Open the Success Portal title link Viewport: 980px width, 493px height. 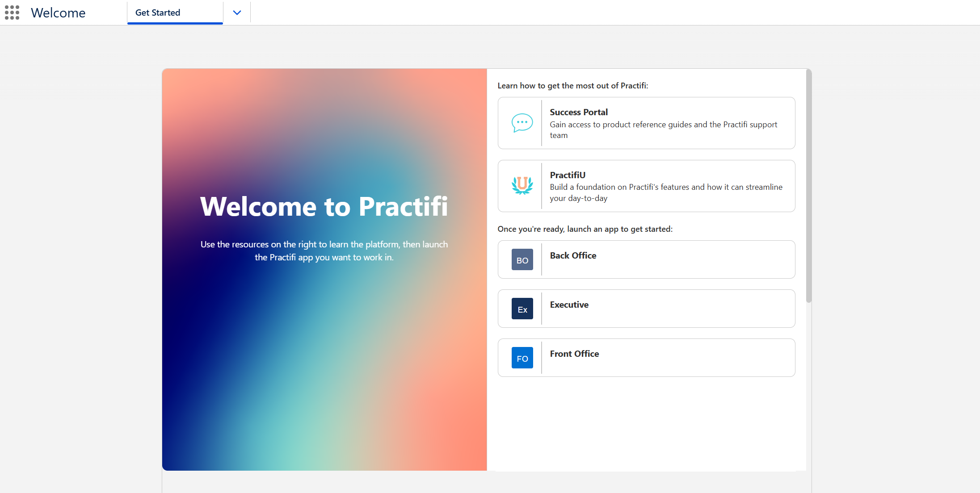[579, 112]
